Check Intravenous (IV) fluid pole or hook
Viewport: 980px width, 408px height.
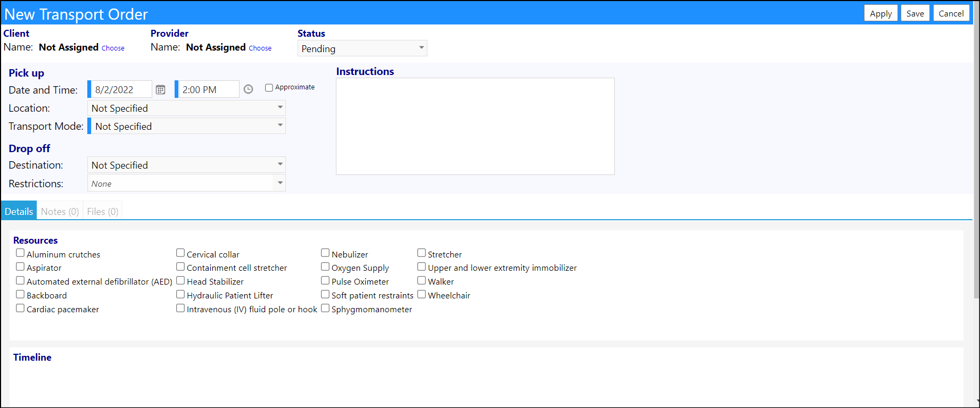180,308
